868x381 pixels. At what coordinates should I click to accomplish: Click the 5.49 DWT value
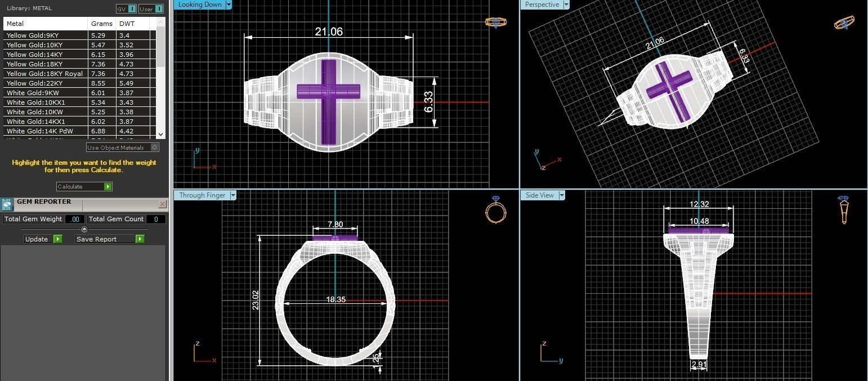click(x=126, y=83)
